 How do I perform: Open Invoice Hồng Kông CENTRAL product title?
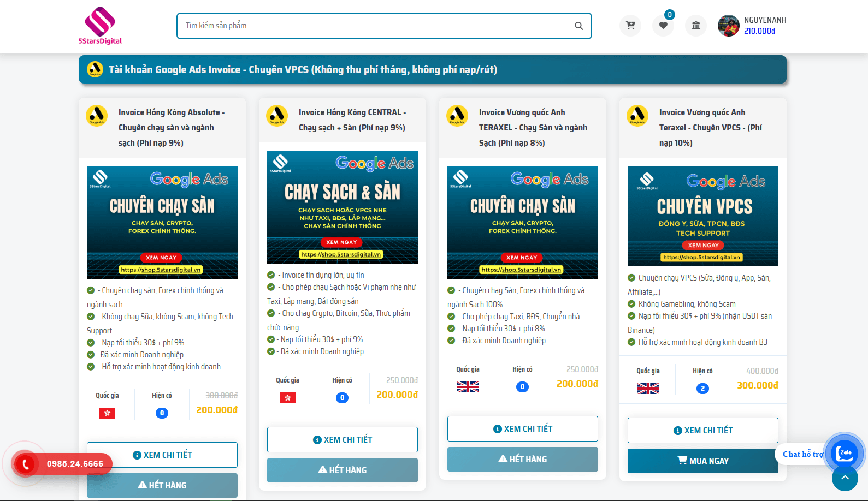[x=352, y=120]
